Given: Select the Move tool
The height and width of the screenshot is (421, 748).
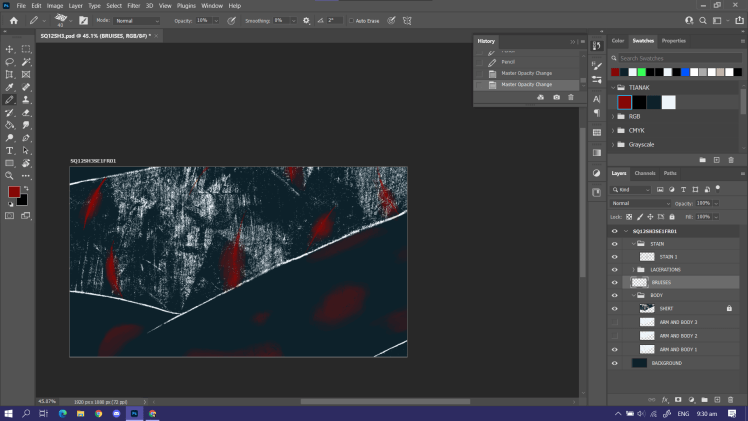Looking at the screenshot, I should [x=10, y=49].
